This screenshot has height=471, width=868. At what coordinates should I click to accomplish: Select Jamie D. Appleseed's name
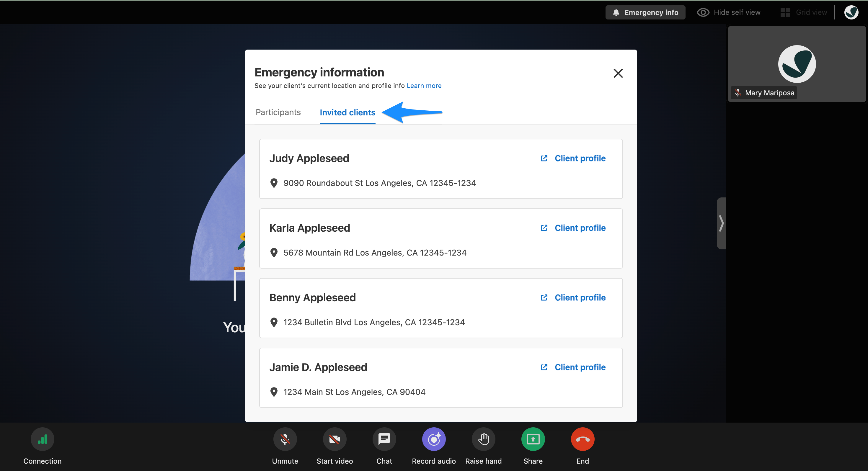(318, 367)
